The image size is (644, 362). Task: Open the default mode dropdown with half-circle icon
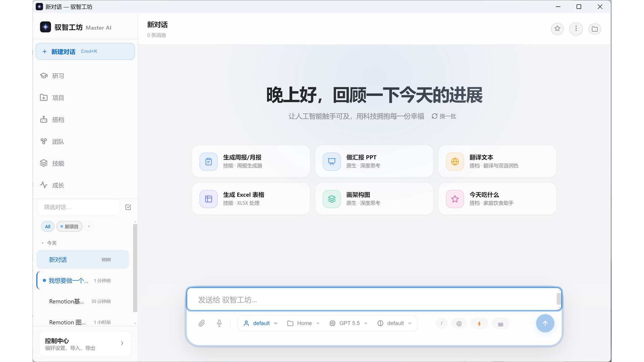[394, 323]
